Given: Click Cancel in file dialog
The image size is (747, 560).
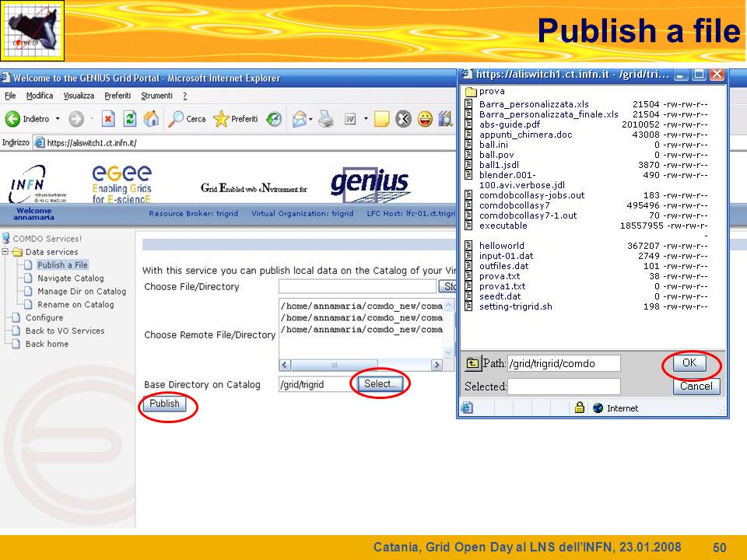Looking at the screenshot, I should 696,387.
